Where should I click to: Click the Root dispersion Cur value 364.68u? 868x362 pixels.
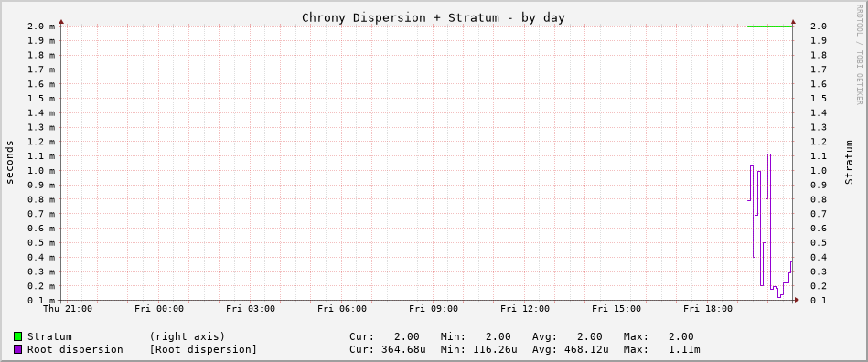pyautogui.click(x=403, y=350)
